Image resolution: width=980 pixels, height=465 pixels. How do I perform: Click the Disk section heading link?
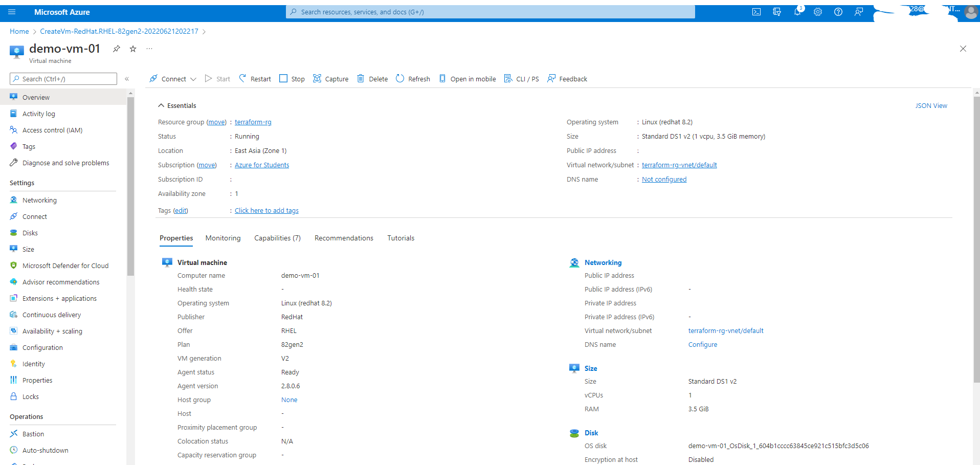pyautogui.click(x=591, y=433)
